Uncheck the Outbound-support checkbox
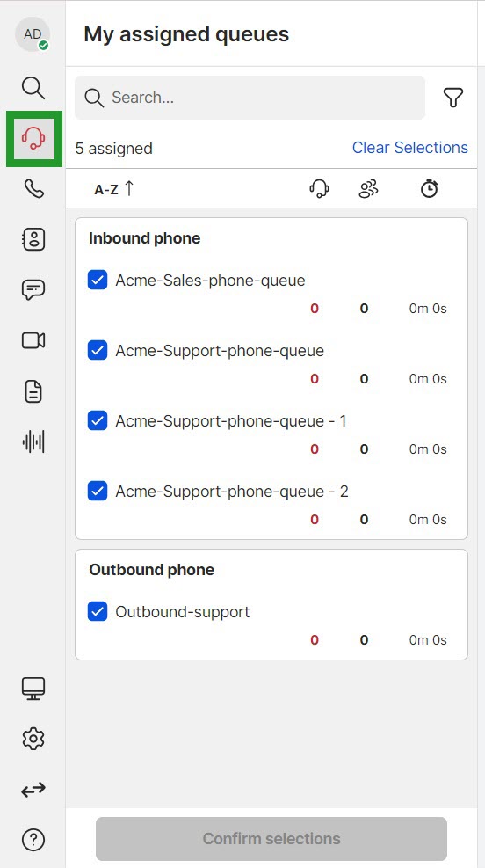Screen dimensions: 485x868 click(98, 612)
